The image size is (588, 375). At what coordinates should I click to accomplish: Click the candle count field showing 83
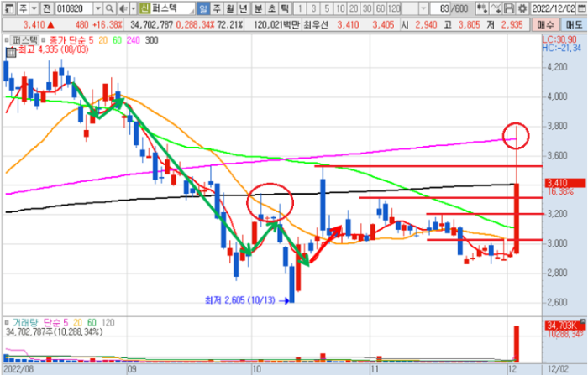[x=440, y=8]
